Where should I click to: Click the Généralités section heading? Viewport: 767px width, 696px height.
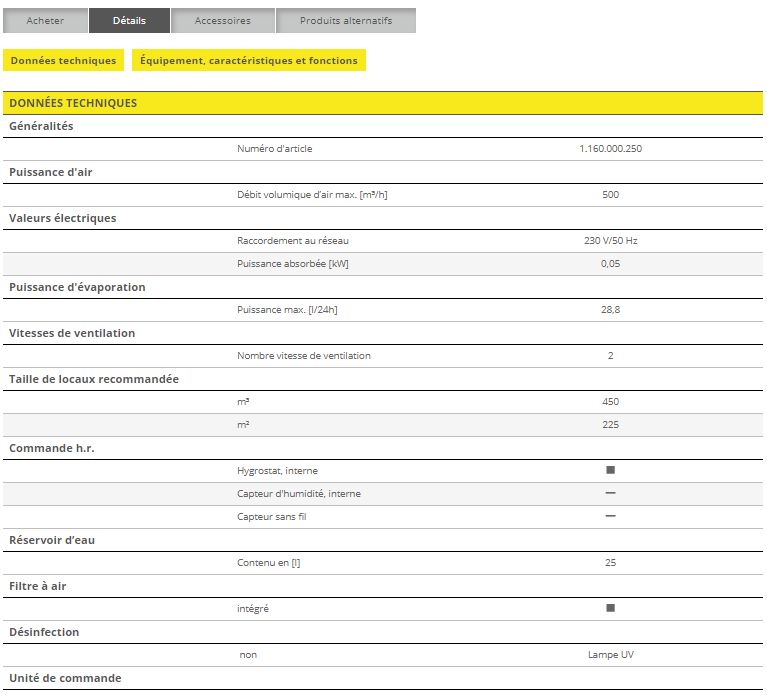(41, 126)
